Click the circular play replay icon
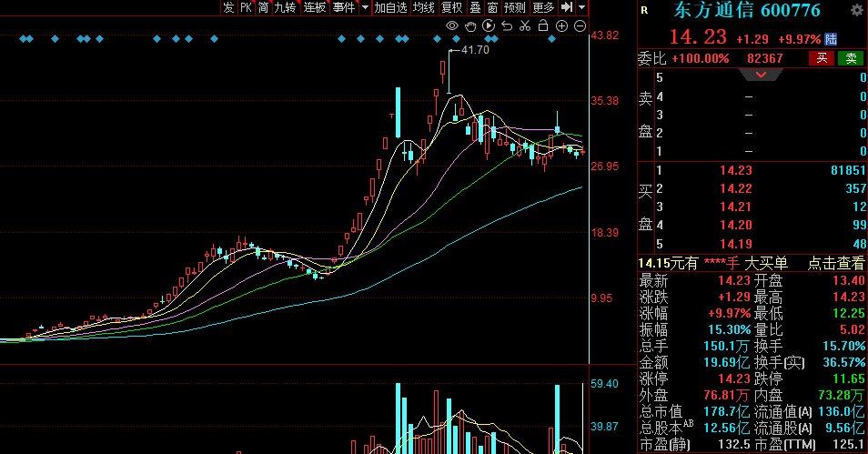 pos(490,26)
